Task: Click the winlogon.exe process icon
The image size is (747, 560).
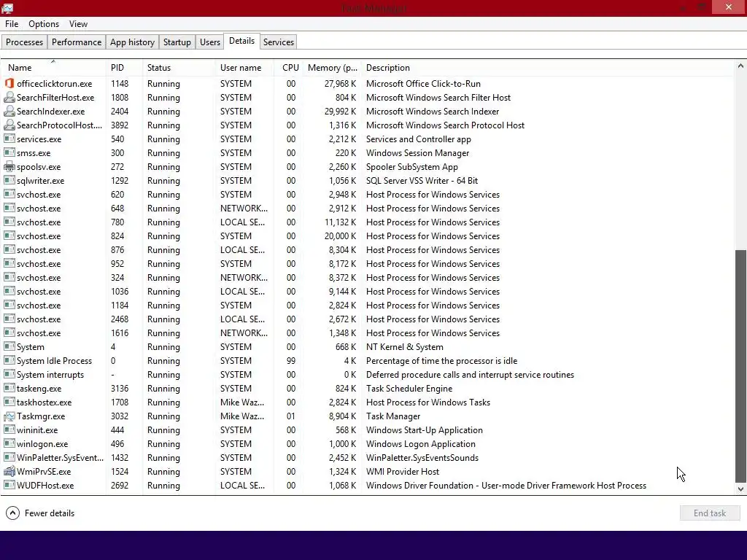Action: [x=9, y=443]
